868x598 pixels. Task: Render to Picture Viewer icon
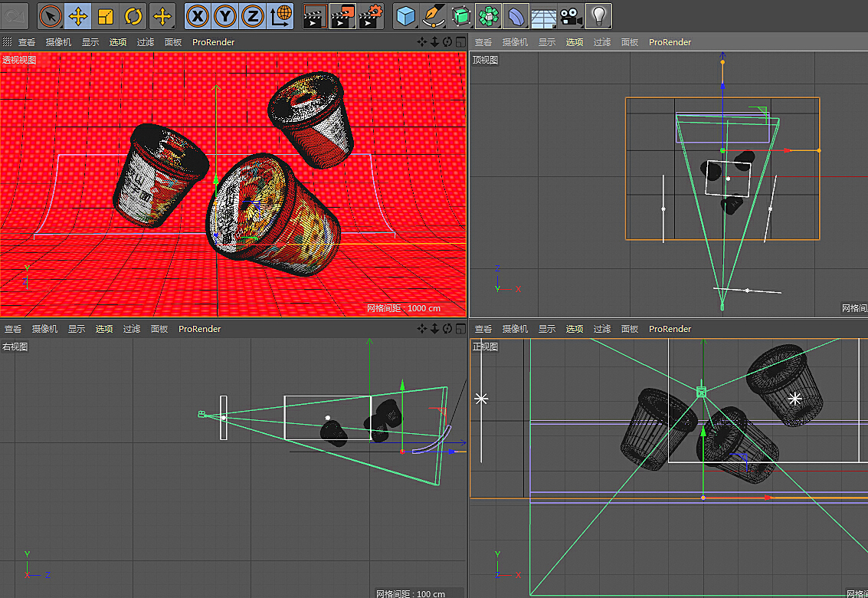point(342,16)
